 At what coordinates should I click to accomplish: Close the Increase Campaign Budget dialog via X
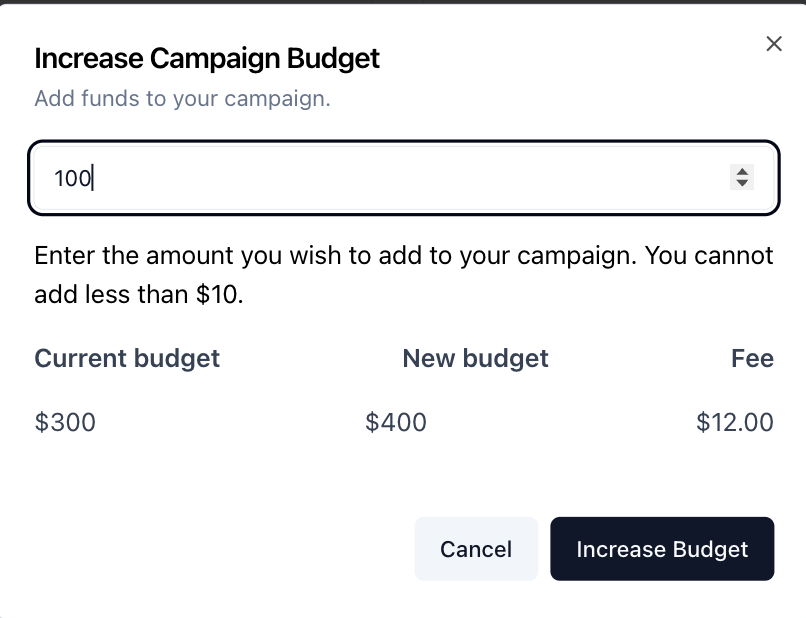click(774, 44)
